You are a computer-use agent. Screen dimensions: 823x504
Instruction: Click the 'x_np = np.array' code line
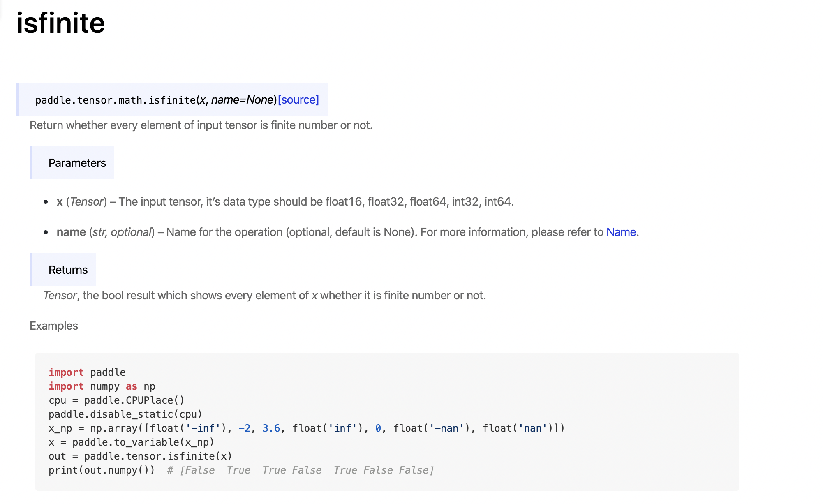[307, 428]
